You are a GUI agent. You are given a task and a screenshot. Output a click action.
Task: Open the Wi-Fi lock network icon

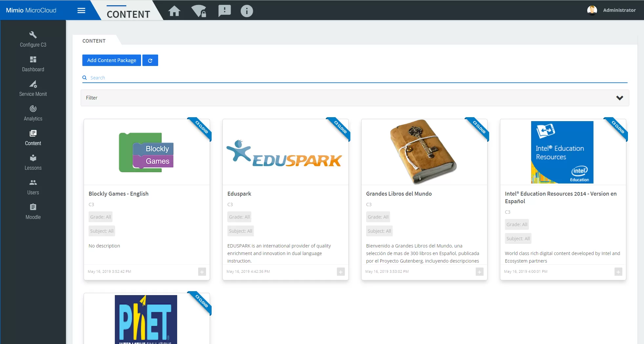(199, 11)
